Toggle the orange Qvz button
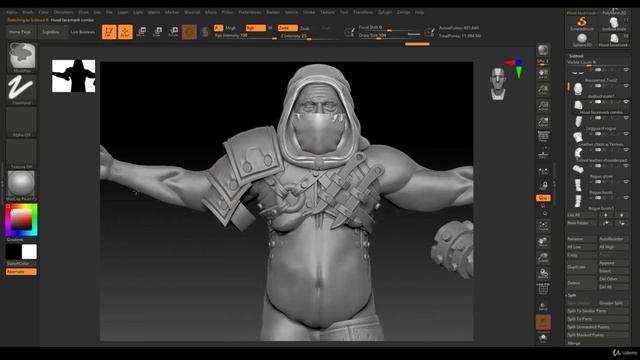Viewport: 640px width, 360px height. coord(543,198)
